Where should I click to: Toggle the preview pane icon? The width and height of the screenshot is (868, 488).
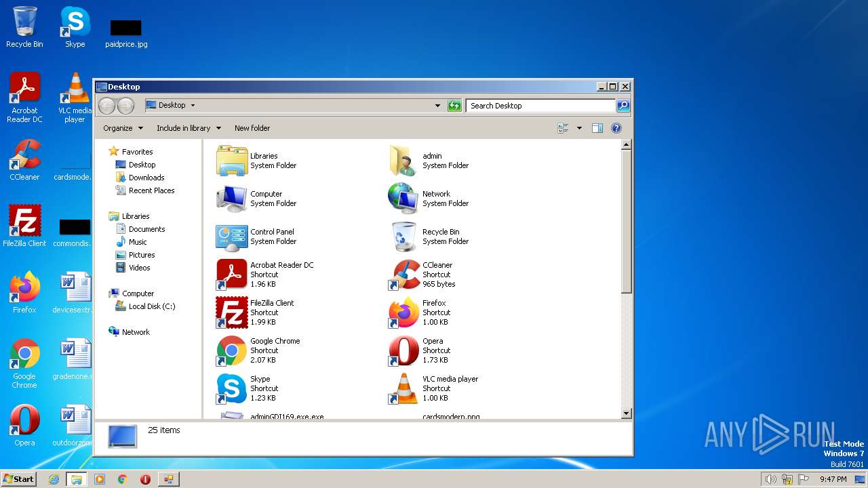597,128
